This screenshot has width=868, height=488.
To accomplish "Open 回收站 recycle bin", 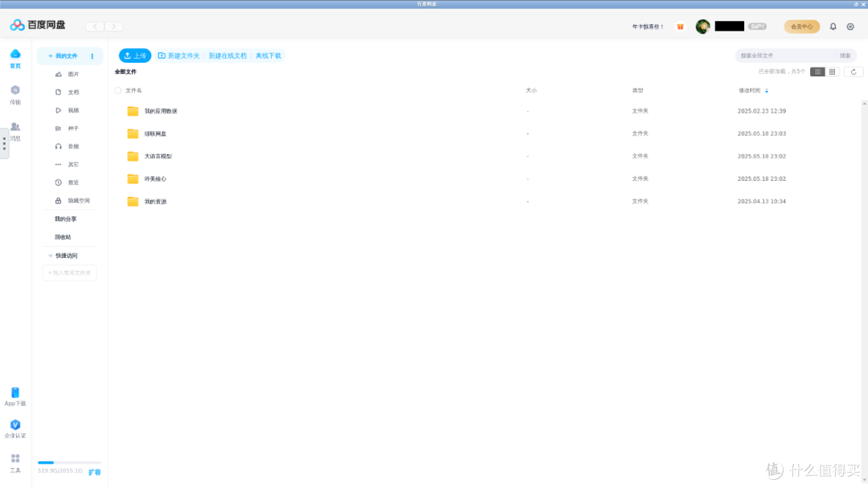I will 63,237.
